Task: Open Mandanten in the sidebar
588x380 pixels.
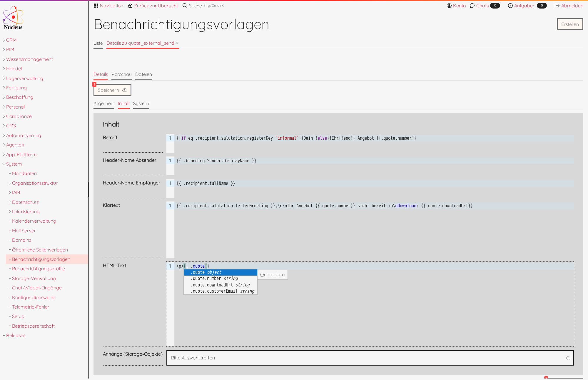Action: [x=24, y=174]
